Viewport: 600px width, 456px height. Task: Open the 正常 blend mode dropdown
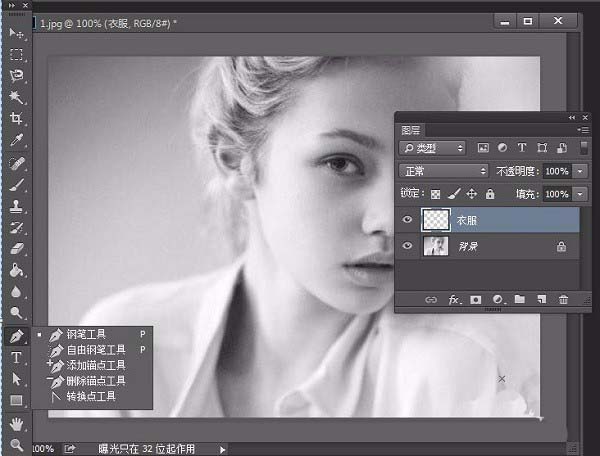pos(442,171)
